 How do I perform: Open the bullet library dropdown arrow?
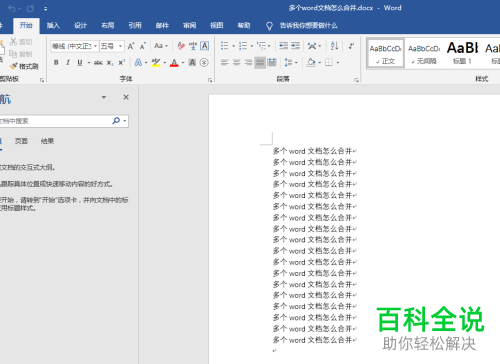click(233, 46)
